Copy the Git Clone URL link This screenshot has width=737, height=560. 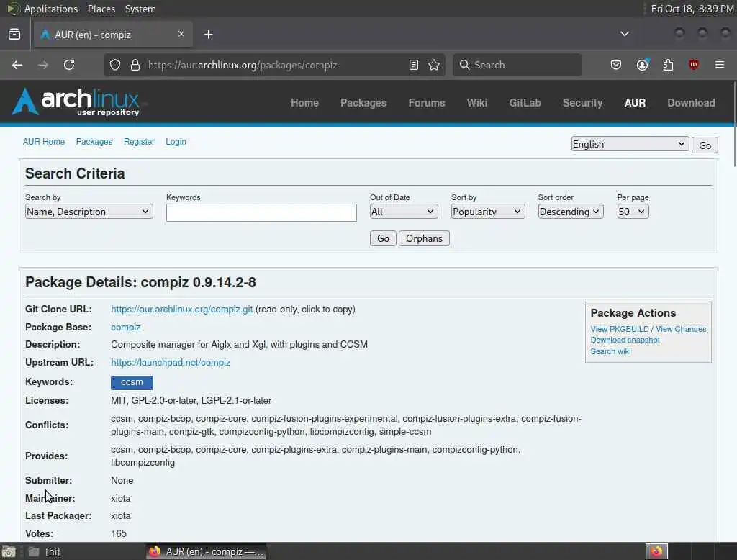[182, 309]
